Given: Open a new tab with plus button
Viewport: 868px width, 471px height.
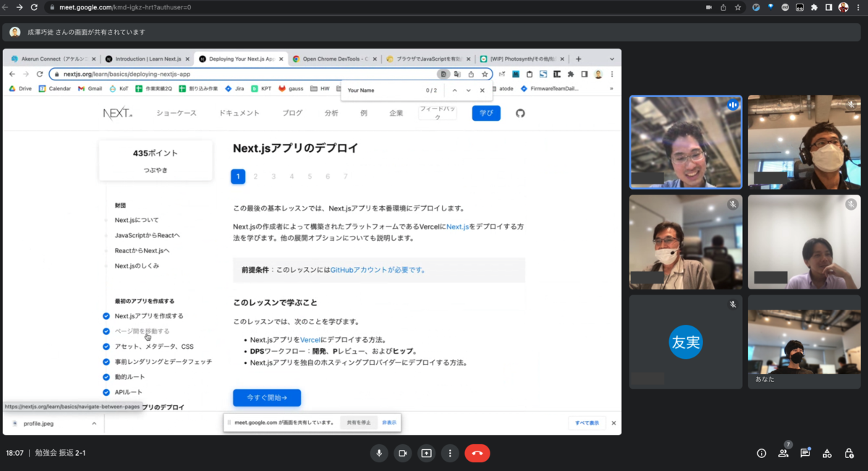Looking at the screenshot, I should (x=578, y=59).
